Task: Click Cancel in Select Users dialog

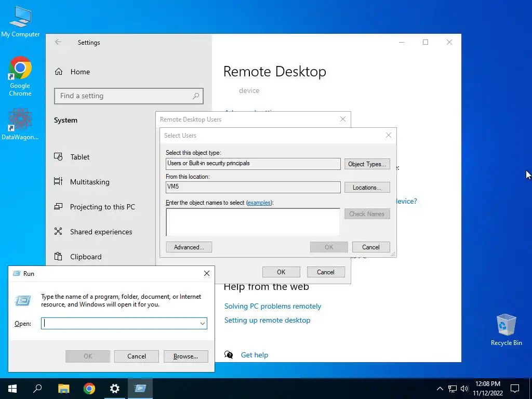Action: (371, 247)
